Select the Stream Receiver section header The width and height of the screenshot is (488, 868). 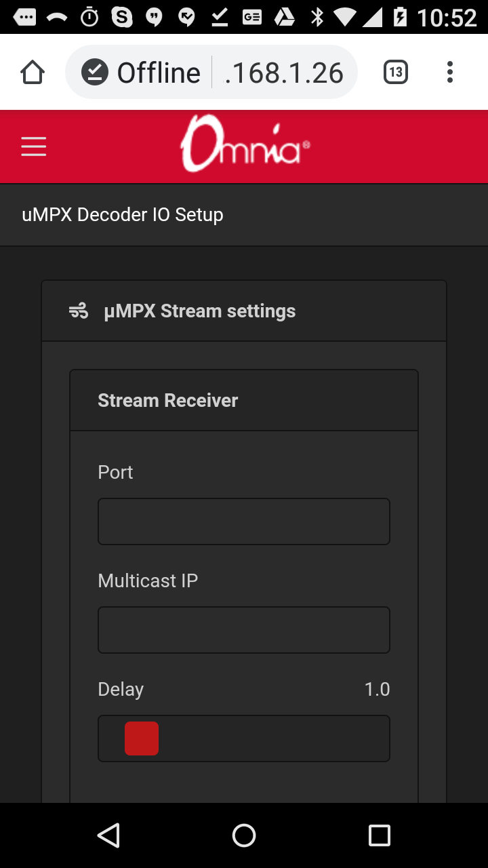[167, 400]
